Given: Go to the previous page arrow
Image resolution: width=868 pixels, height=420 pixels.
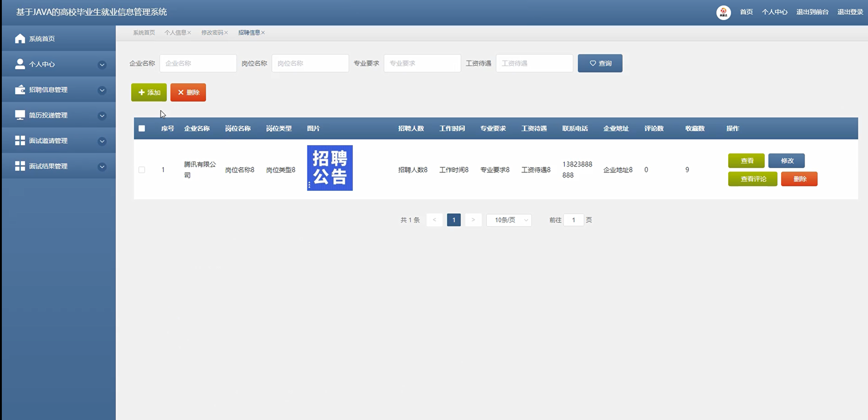Looking at the screenshot, I should point(434,220).
